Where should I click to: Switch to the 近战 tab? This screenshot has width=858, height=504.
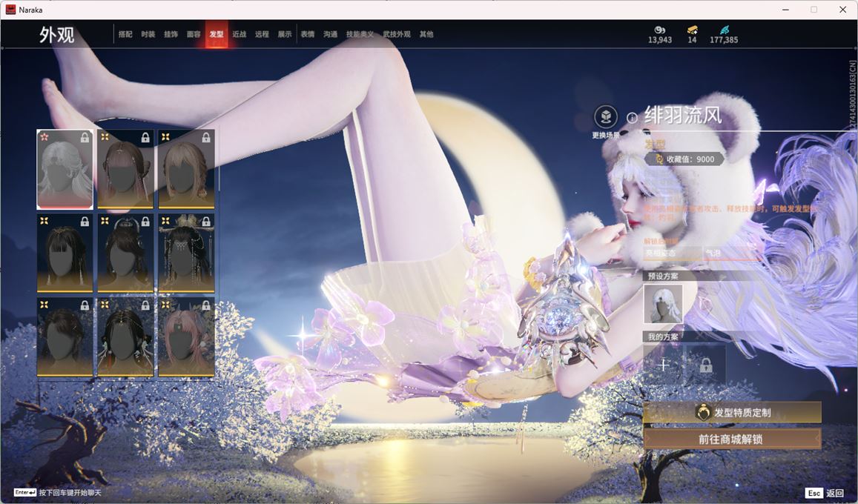pyautogui.click(x=239, y=34)
